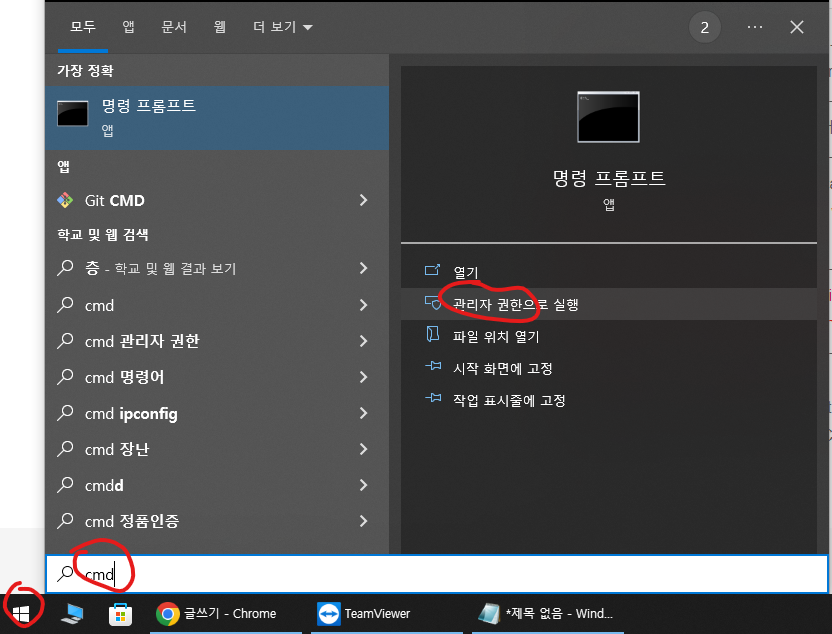Choose 파일 위치 열기
832x634 pixels.
pyautogui.click(x=609, y=336)
